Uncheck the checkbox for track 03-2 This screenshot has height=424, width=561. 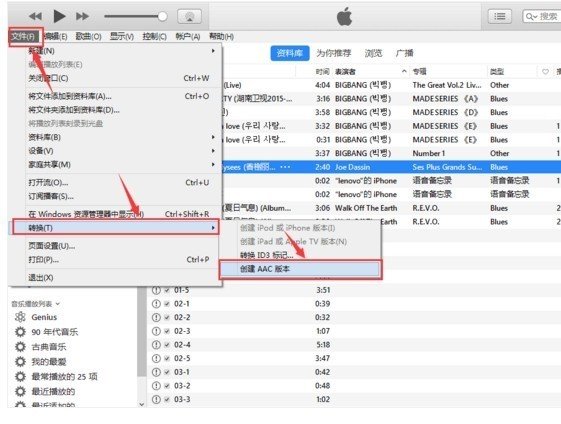[167, 386]
